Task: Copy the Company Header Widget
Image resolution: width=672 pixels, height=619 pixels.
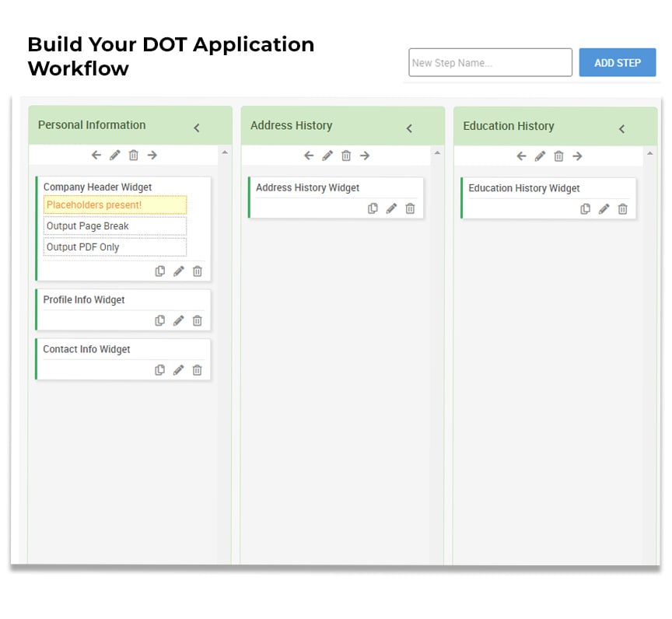Action: [x=160, y=271]
